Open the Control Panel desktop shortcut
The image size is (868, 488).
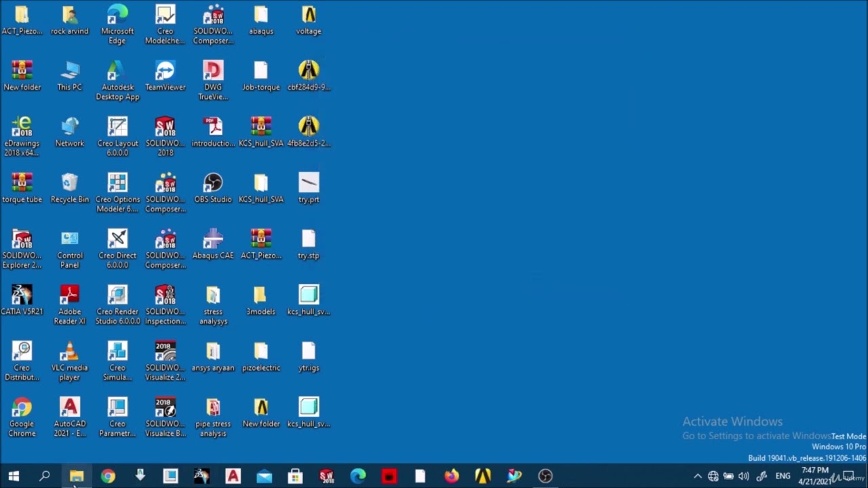click(69, 249)
